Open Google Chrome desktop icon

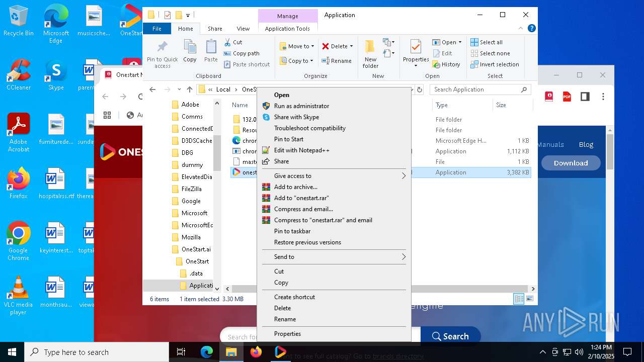[x=18, y=241]
